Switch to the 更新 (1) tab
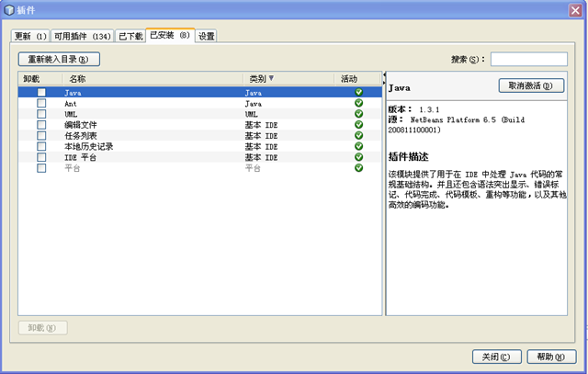Viewport: 588px width, 374px height. (30, 36)
